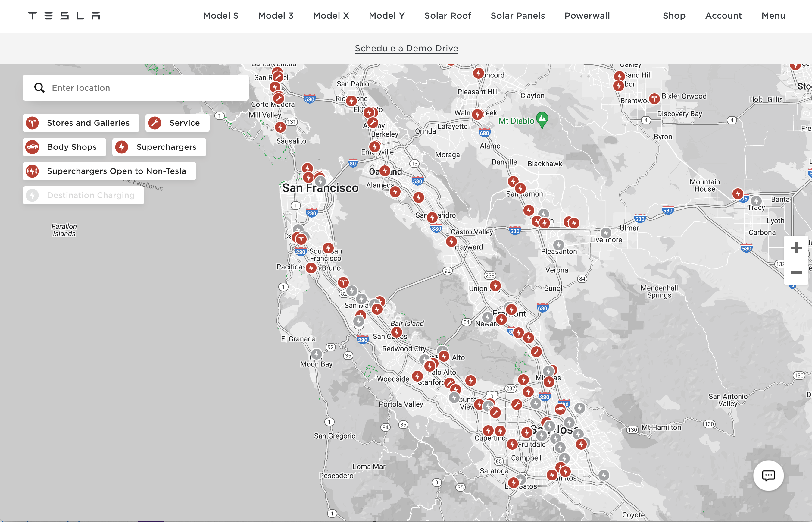
Task: Toggle Stores and Galleries filter
Action: [x=81, y=123]
